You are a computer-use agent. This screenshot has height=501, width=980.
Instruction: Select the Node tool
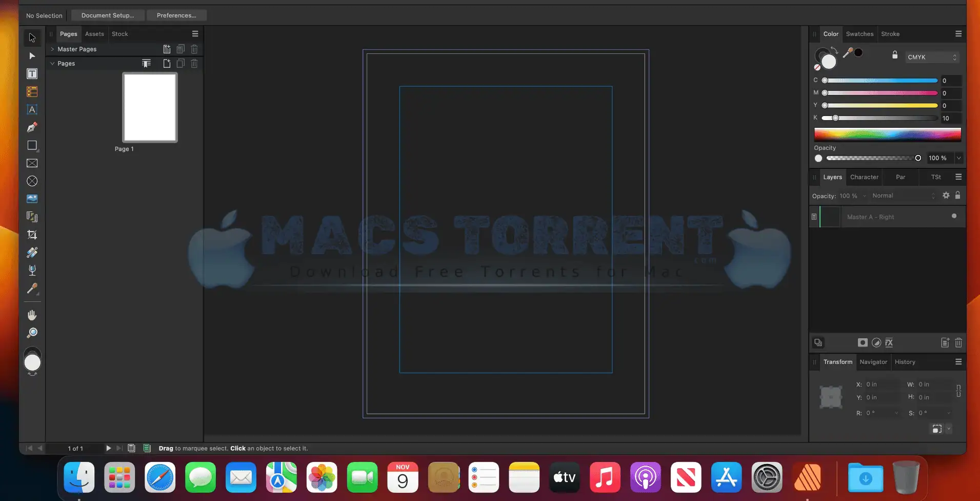pyautogui.click(x=32, y=56)
